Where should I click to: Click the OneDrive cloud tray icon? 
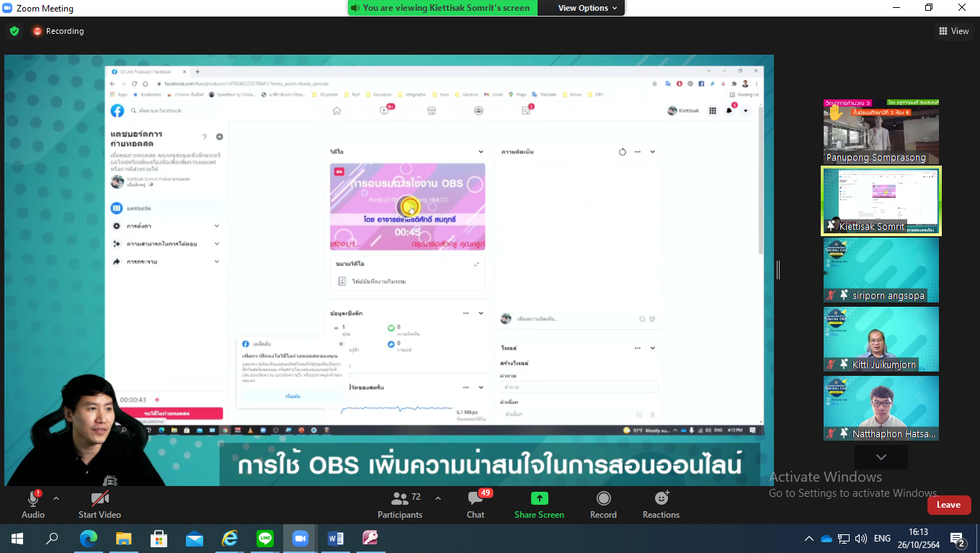[827, 538]
